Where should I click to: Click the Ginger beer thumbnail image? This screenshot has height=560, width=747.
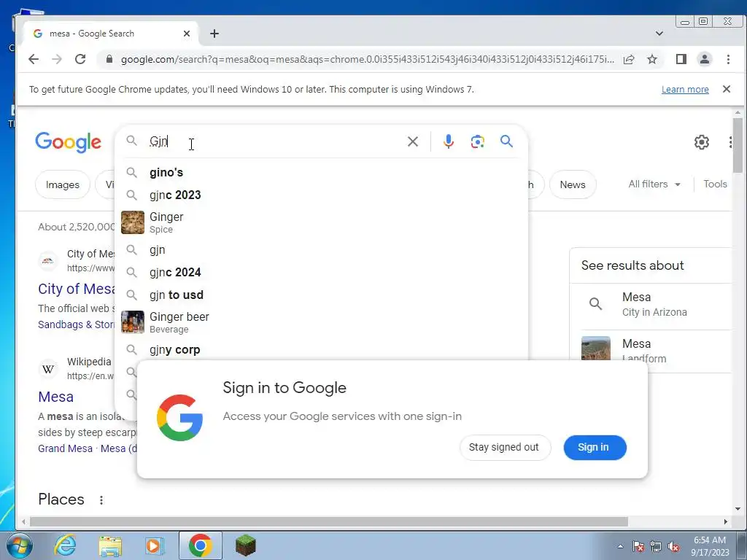coord(133,322)
